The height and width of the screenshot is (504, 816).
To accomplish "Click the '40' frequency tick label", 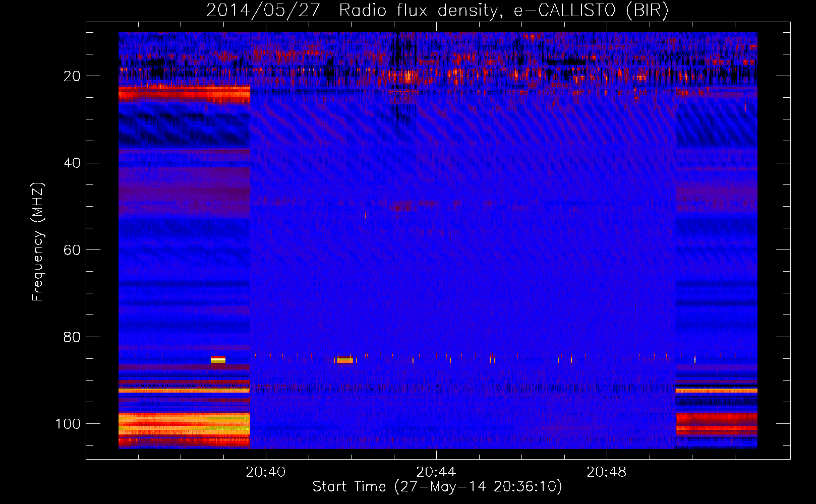I will click(x=72, y=163).
